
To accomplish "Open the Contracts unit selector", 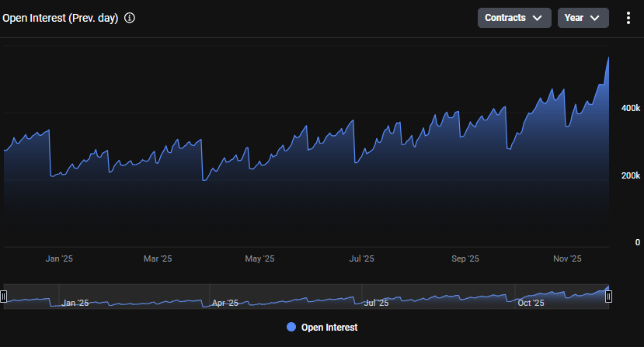I will point(513,18).
